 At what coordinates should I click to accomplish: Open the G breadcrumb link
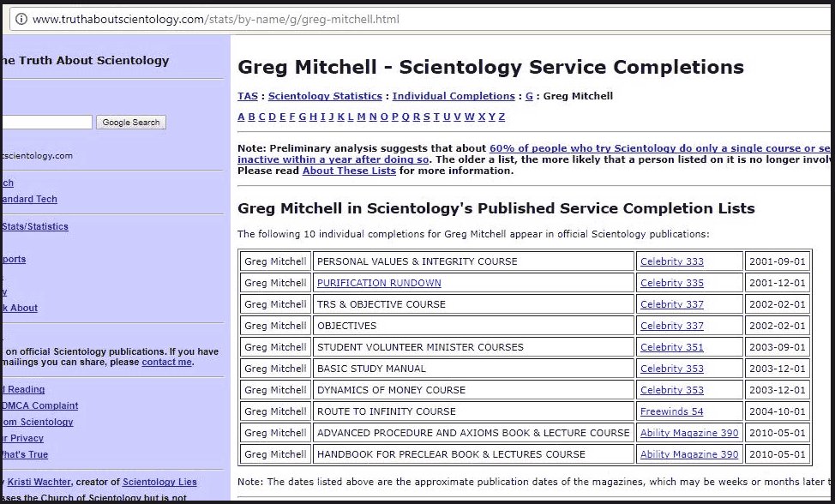[529, 96]
